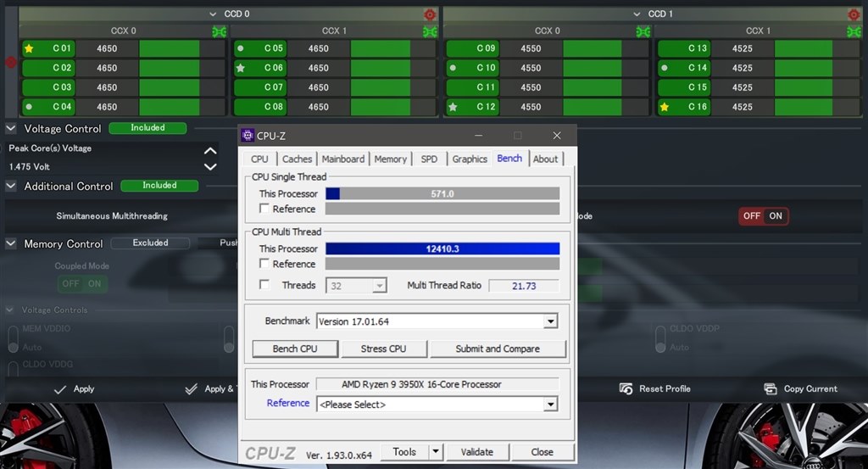868x469 pixels.
Task: Open the Tools dropdown arrow
Action: point(436,452)
